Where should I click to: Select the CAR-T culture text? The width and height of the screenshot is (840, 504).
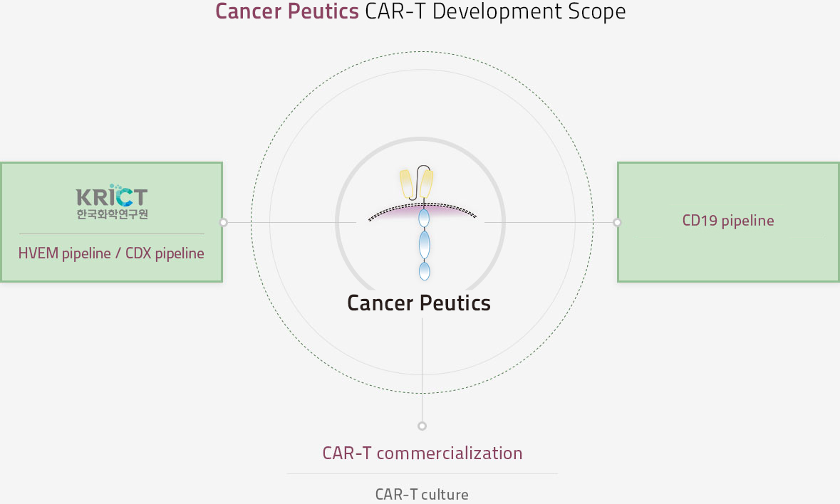[x=422, y=494]
